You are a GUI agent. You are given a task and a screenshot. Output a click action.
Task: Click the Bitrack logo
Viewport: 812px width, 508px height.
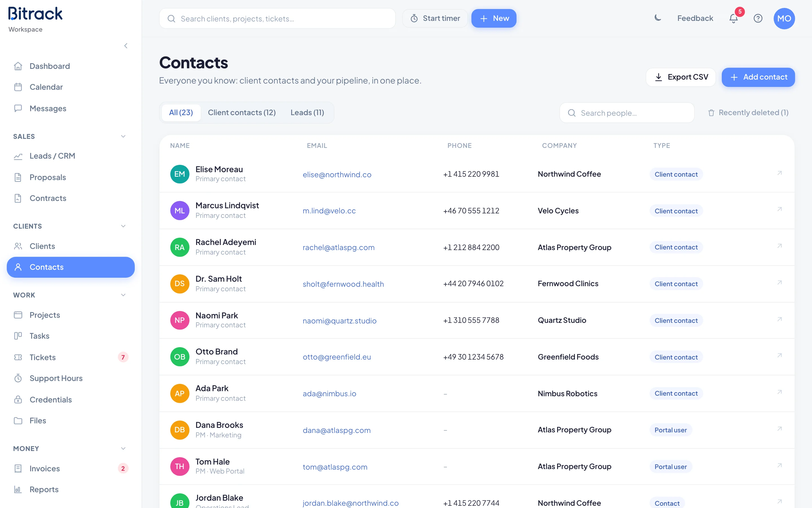35,14
